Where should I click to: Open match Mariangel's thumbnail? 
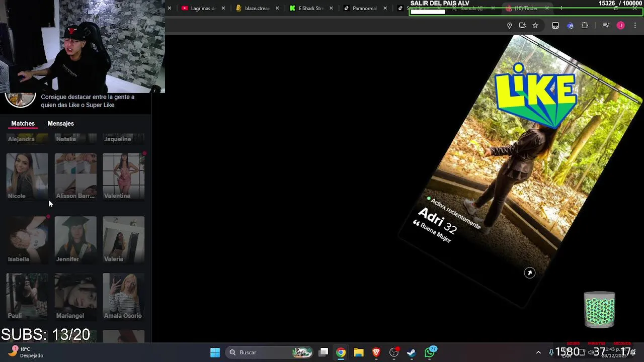(75, 296)
